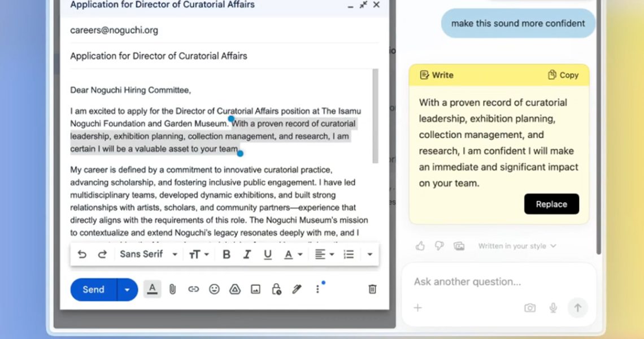
Task: Exit full screen on compose window
Action: (x=363, y=5)
